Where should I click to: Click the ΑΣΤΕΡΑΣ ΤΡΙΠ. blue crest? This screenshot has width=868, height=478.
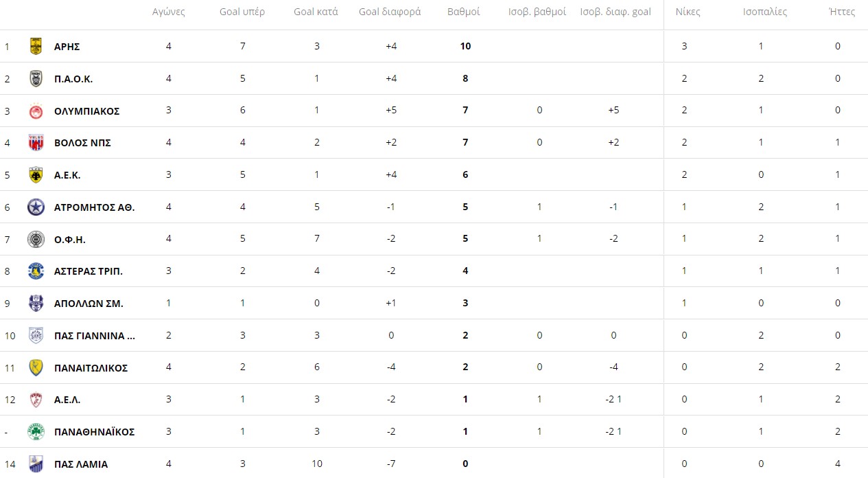point(36,271)
